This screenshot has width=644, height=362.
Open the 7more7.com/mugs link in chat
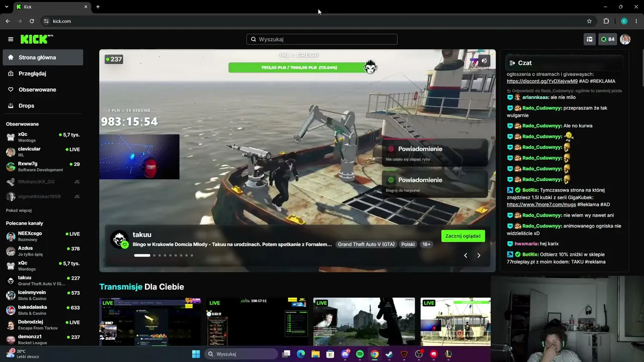[x=541, y=205]
